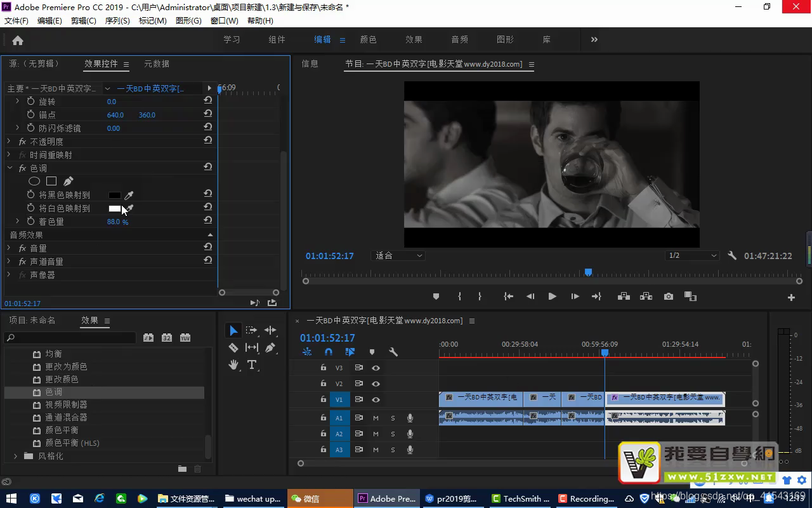Open the 适合 zoom level dropdown

(x=399, y=255)
